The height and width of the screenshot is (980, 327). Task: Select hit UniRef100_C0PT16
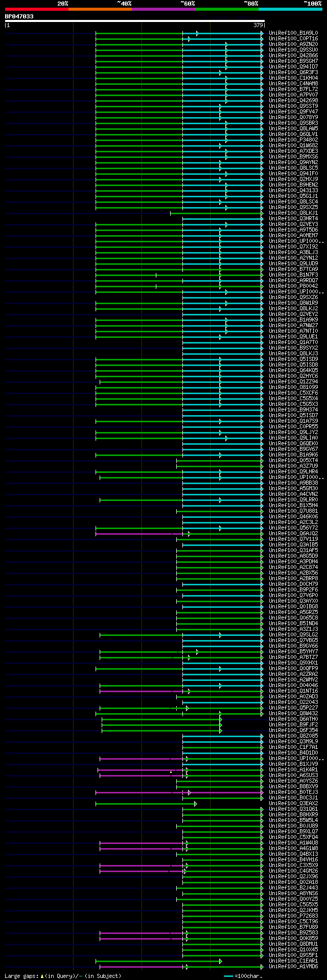point(293,38)
